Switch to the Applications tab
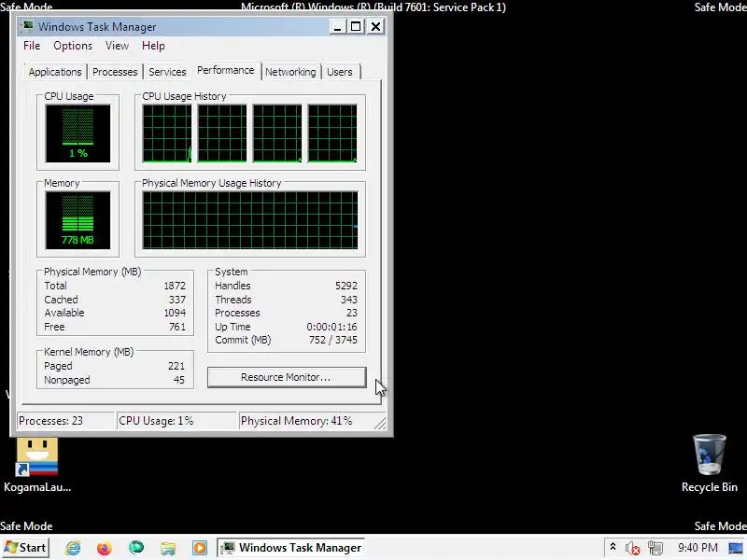The height and width of the screenshot is (560, 747). (55, 72)
